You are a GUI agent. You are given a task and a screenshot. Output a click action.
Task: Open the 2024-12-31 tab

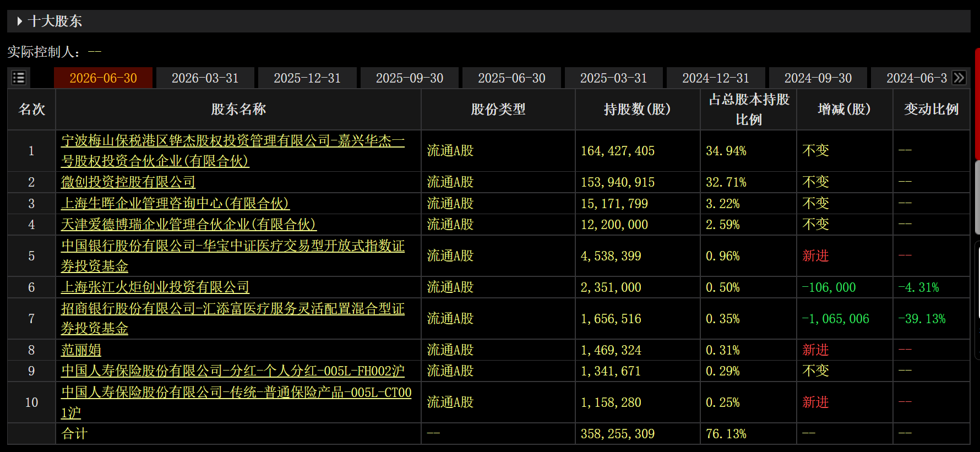click(x=716, y=78)
